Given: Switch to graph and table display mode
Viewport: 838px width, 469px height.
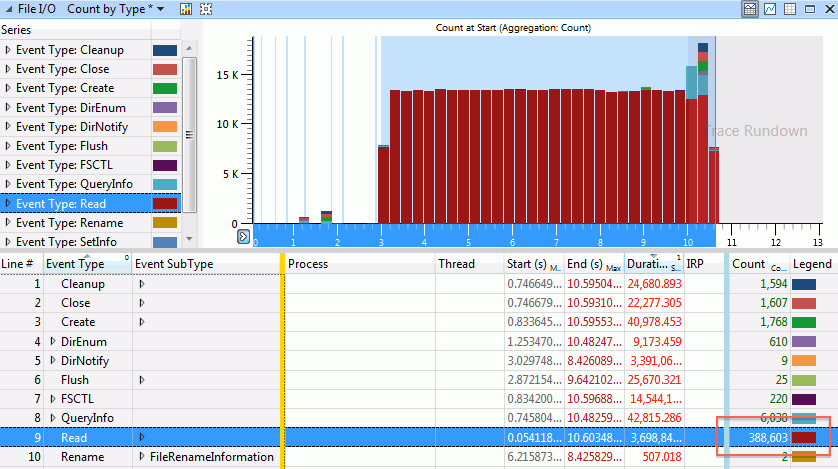Looking at the screenshot, I should click(750, 9).
